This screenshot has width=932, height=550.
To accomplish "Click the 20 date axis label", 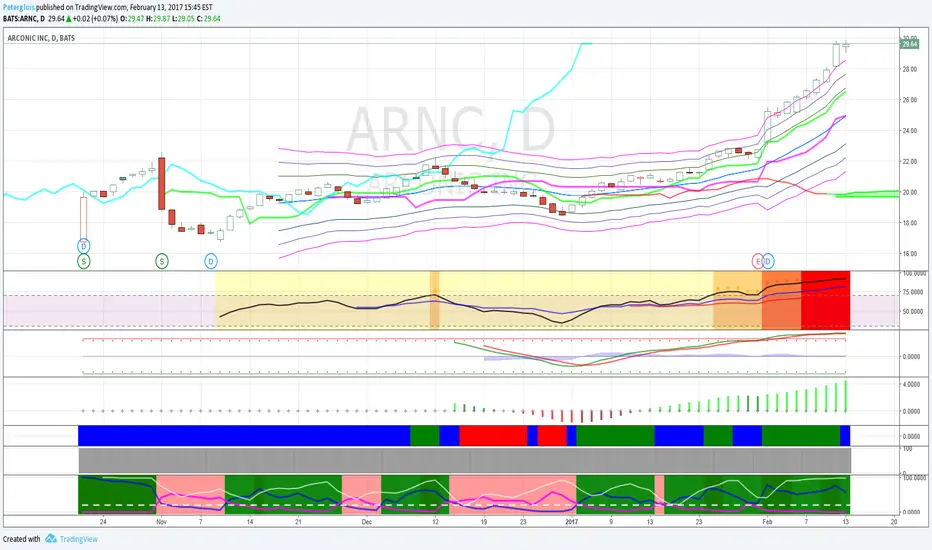I will [x=894, y=522].
